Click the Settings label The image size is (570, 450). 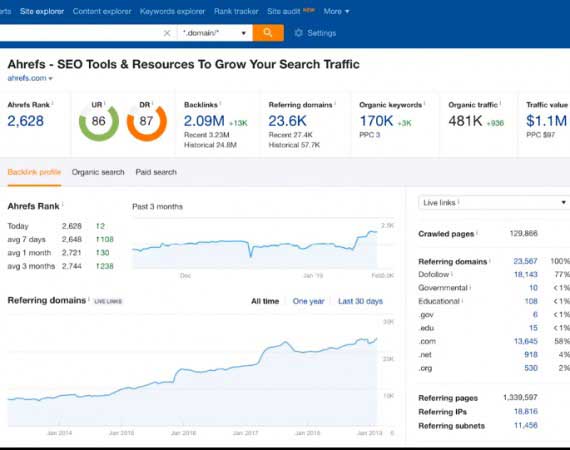[321, 33]
